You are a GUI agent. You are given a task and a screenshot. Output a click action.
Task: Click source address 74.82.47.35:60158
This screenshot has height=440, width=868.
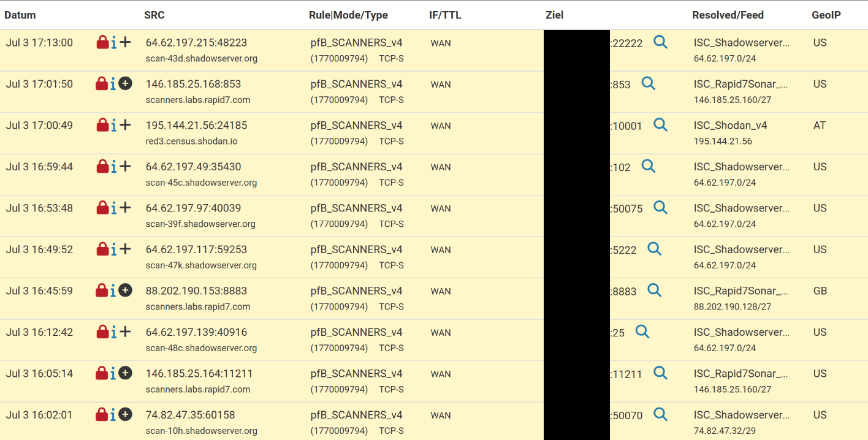point(191,415)
